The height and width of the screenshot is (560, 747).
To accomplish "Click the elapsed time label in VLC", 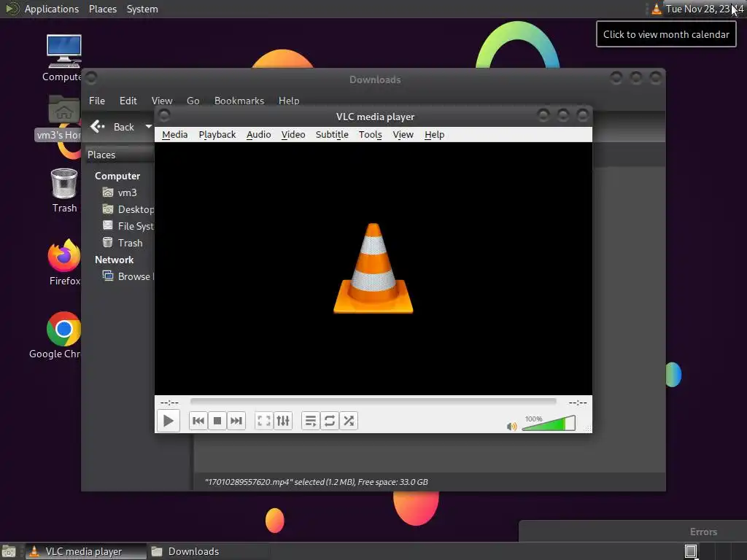I will tap(169, 402).
